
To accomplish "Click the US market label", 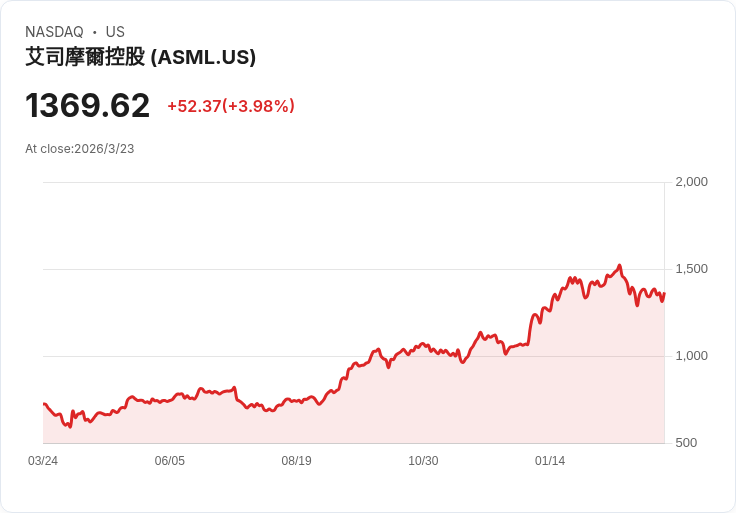I will (115, 32).
